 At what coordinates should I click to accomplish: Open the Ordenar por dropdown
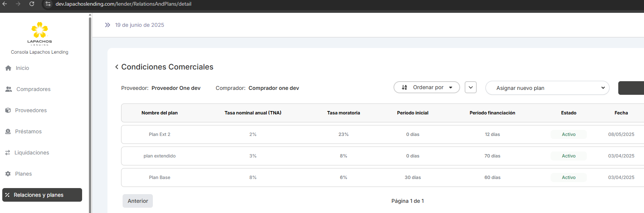(x=426, y=87)
